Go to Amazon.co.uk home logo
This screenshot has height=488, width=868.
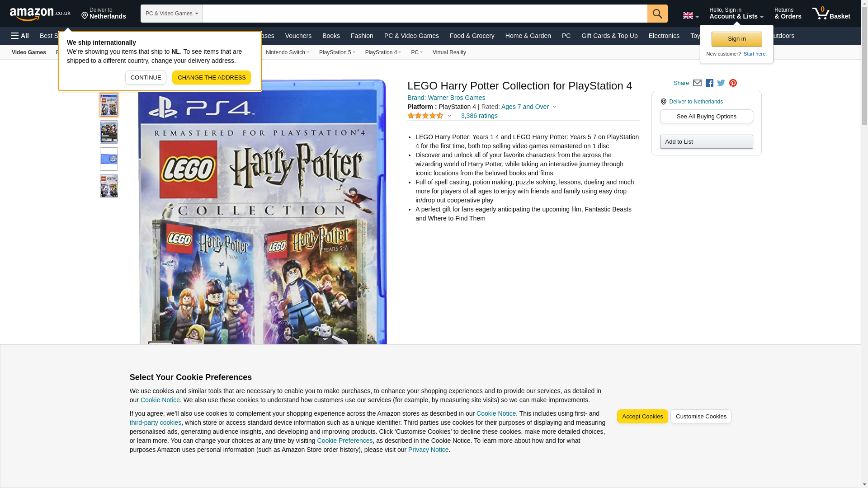[40, 14]
